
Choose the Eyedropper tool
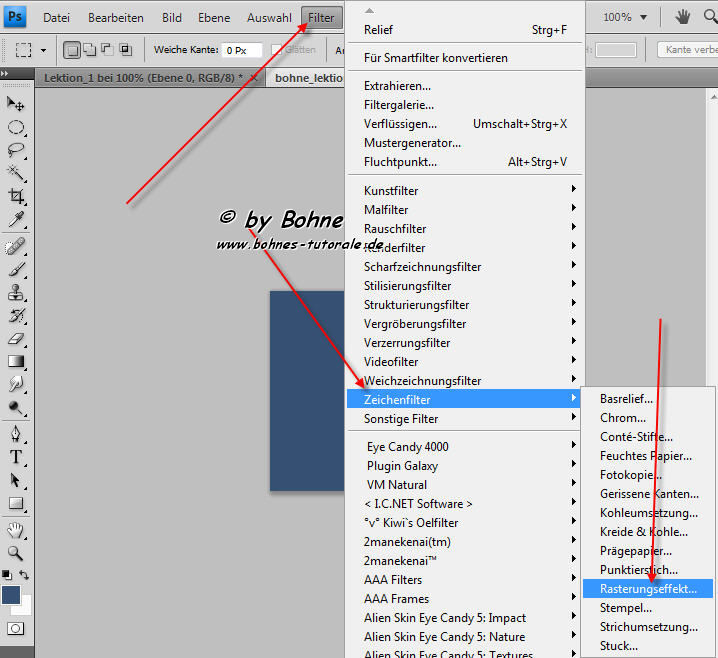point(16,219)
